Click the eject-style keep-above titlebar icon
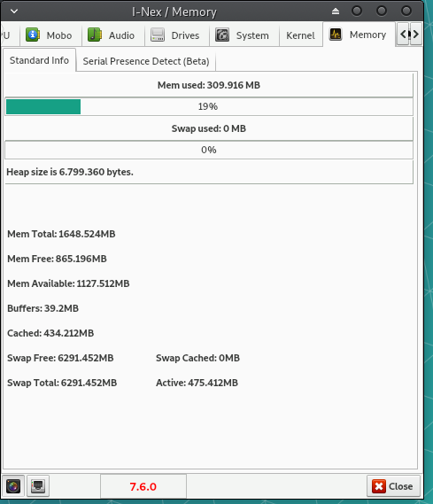Image resolution: width=433 pixels, height=504 pixels. (336, 12)
